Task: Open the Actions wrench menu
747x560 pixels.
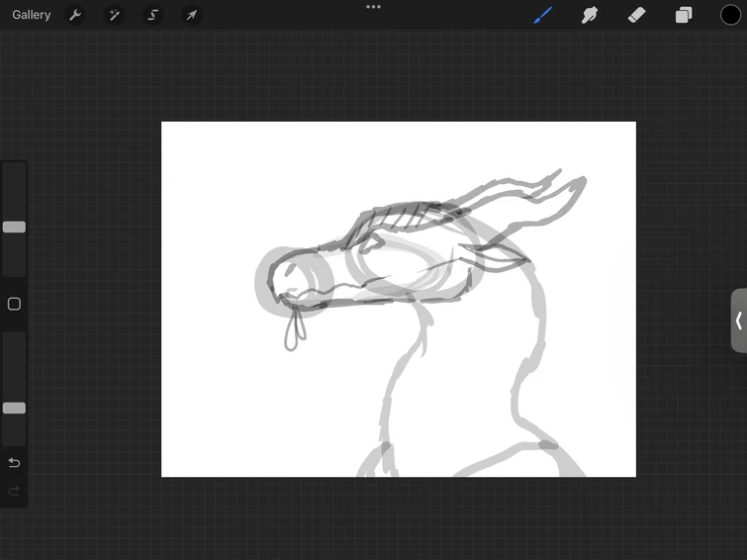Action: click(75, 15)
